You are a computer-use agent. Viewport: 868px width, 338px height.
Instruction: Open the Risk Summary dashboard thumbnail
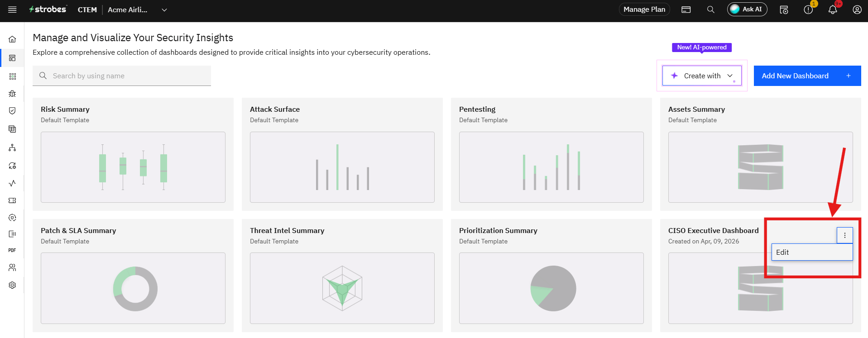tap(133, 167)
